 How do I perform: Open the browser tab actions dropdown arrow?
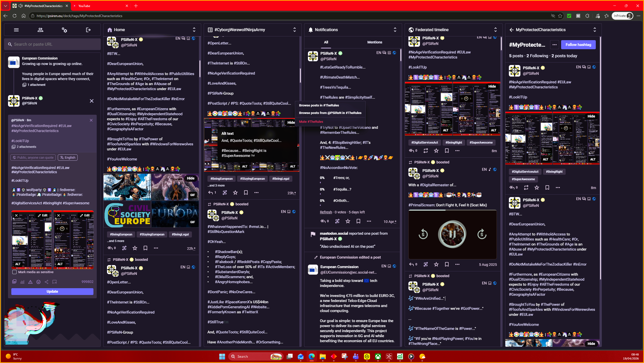click(x=5, y=6)
